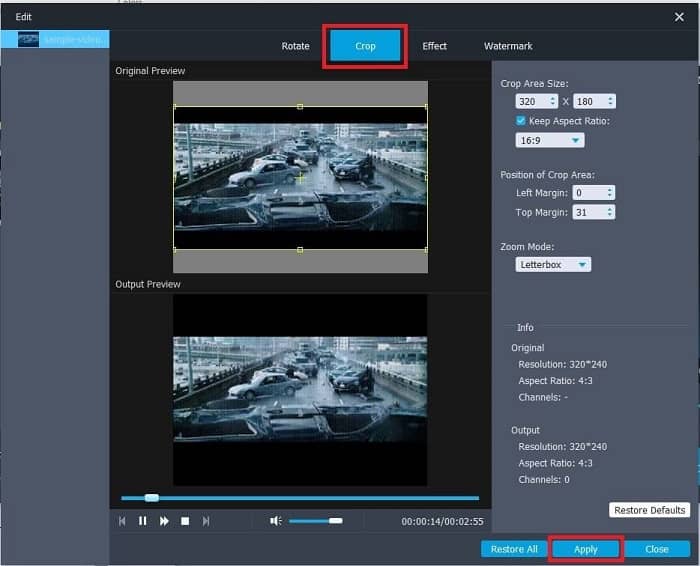This screenshot has width=700, height=566.
Task: Click the Restore Defaults button
Action: pyautogui.click(x=650, y=510)
